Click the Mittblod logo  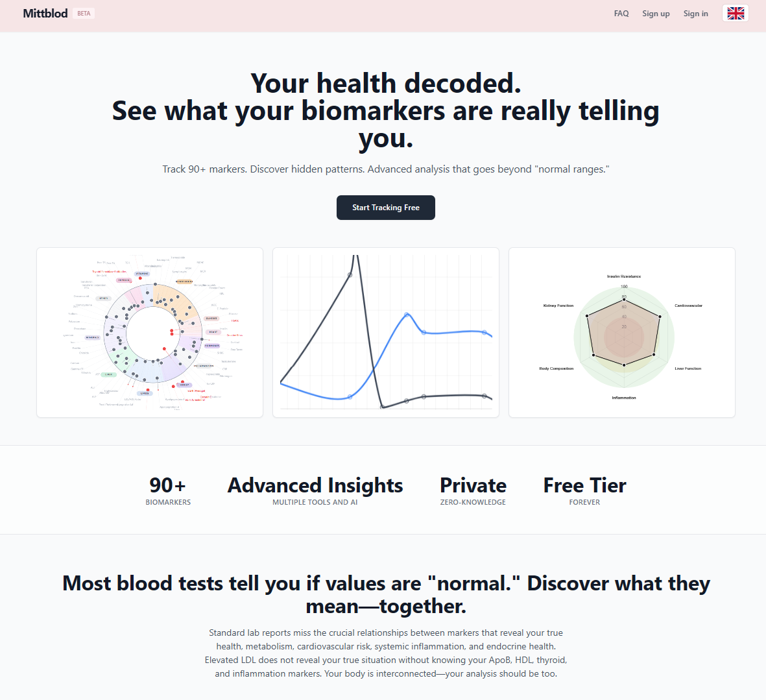tap(45, 13)
